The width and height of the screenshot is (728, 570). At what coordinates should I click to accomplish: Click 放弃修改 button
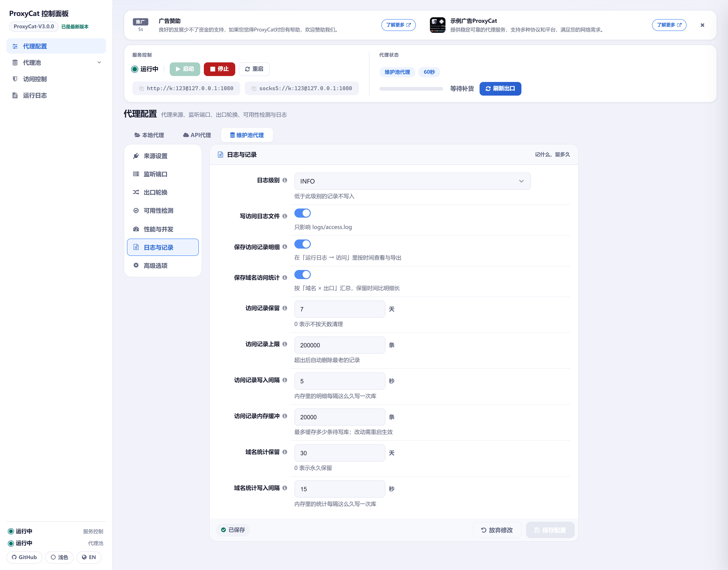pyautogui.click(x=497, y=530)
